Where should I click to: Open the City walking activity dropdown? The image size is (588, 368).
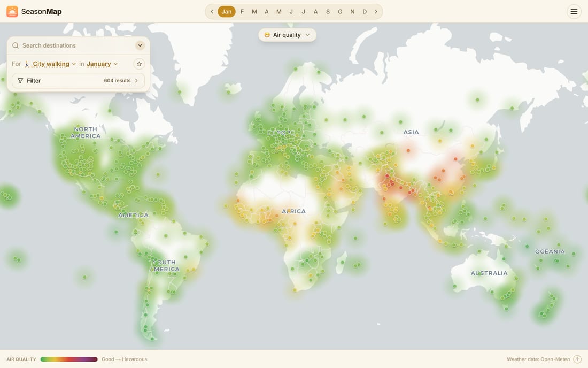(x=50, y=64)
